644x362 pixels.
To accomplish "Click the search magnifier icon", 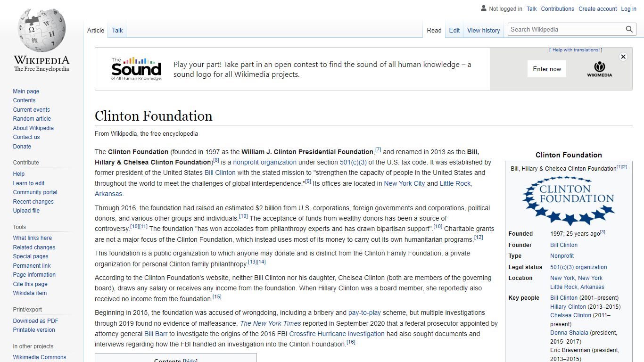I will pos(629,29).
